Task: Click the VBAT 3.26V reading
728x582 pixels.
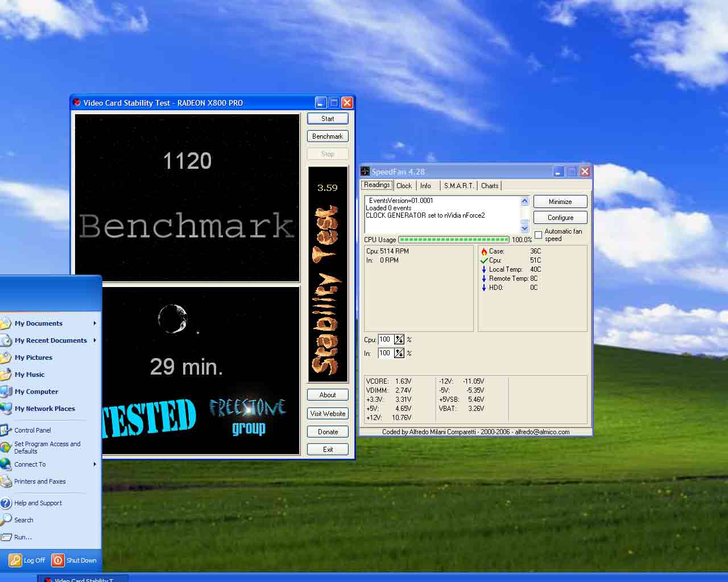Action: 462,409
